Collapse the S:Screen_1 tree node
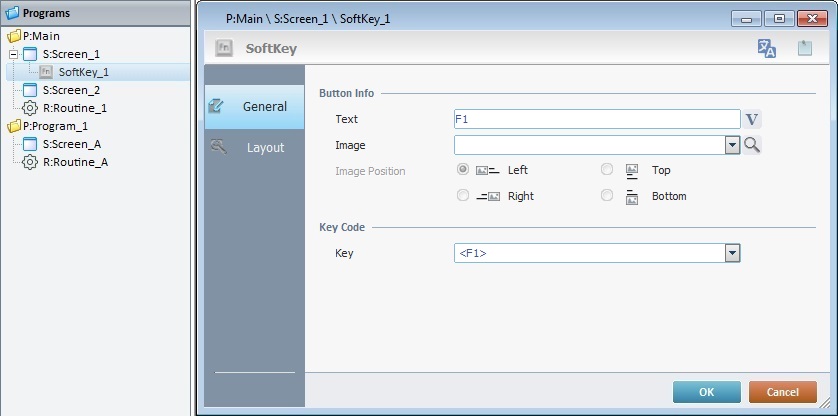This screenshot has width=838, height=416. (x=13, y=54)
